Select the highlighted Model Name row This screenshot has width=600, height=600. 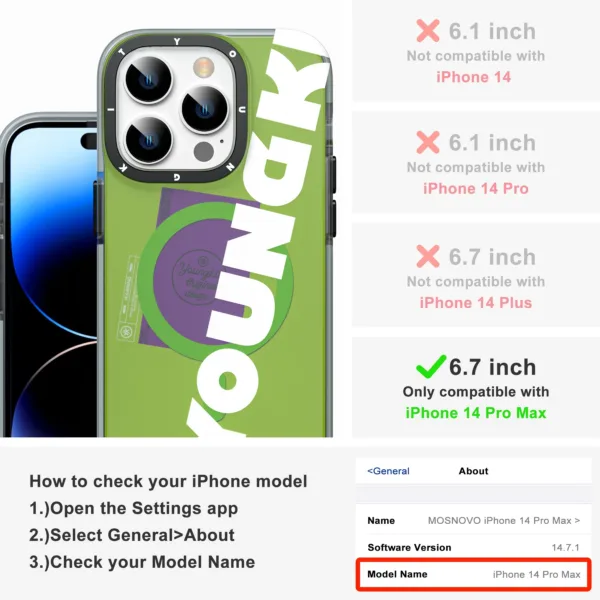(474, 574)
